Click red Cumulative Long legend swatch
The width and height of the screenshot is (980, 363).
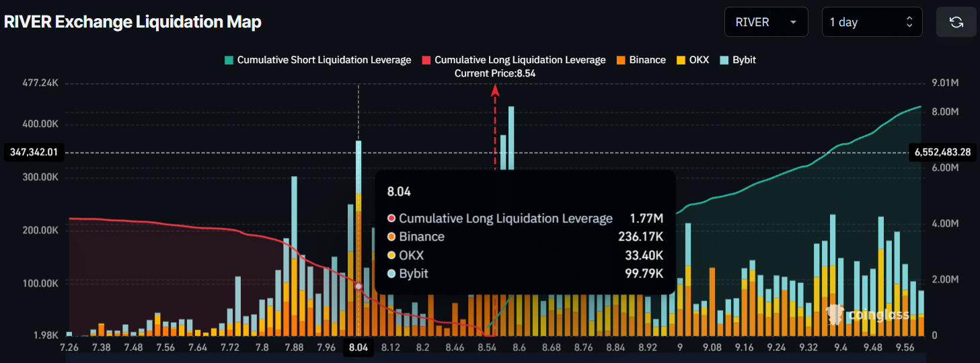tap(426, 60)
